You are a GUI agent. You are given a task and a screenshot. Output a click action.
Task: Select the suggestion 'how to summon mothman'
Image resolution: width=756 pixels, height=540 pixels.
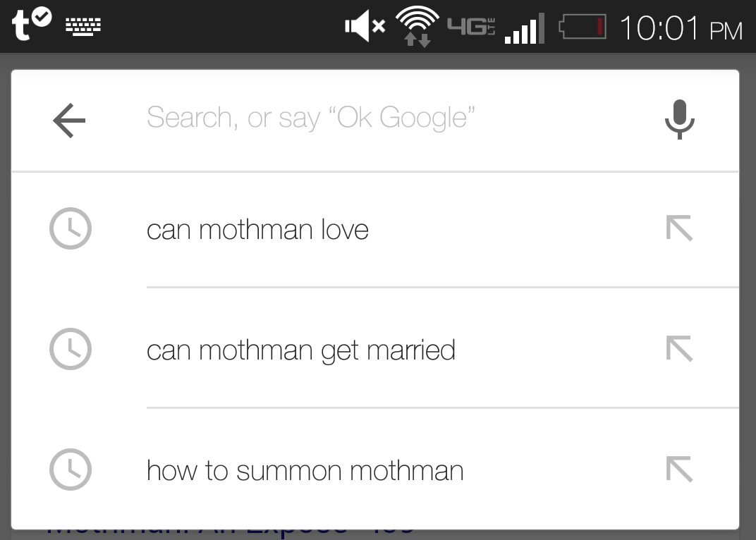pos(375,470)
